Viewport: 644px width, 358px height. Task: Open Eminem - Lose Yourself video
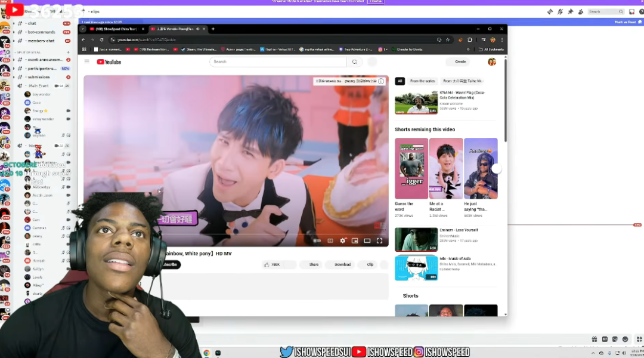[x=416, y=239]
